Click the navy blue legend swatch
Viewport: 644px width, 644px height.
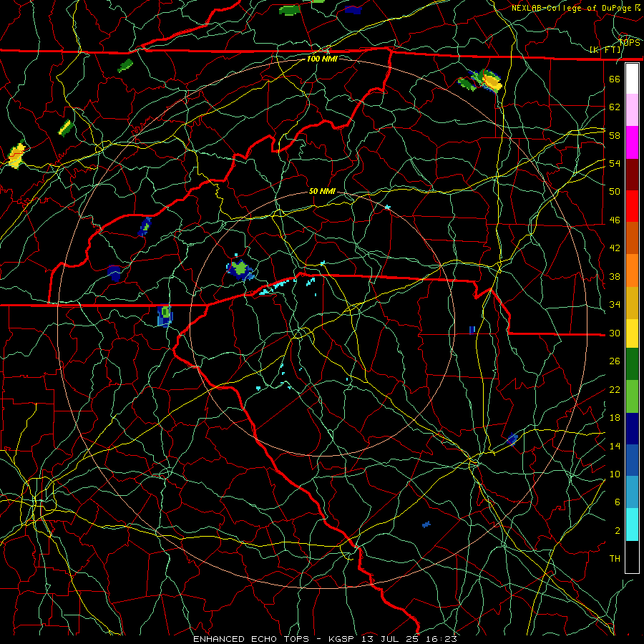(632, 429)
